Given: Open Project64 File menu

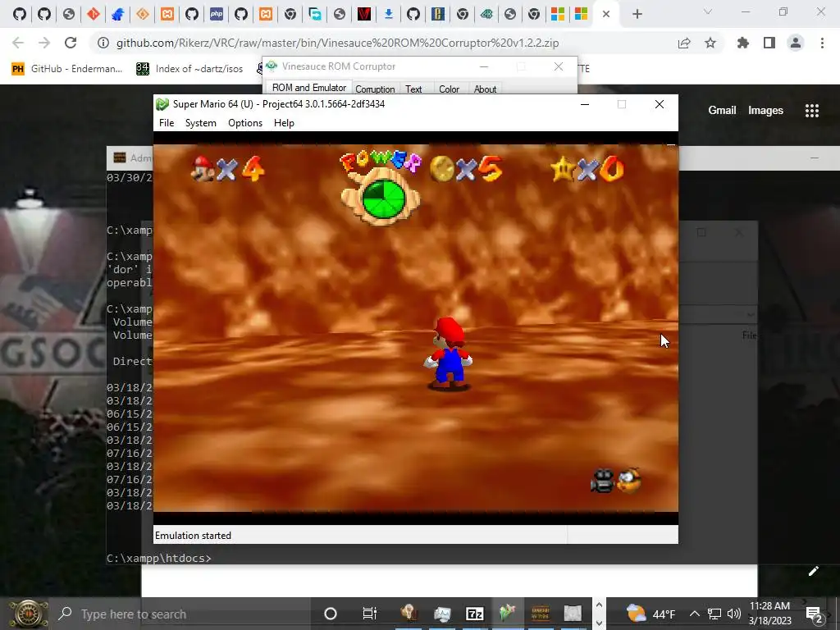Looking at the screenshot, I should 167,123.
